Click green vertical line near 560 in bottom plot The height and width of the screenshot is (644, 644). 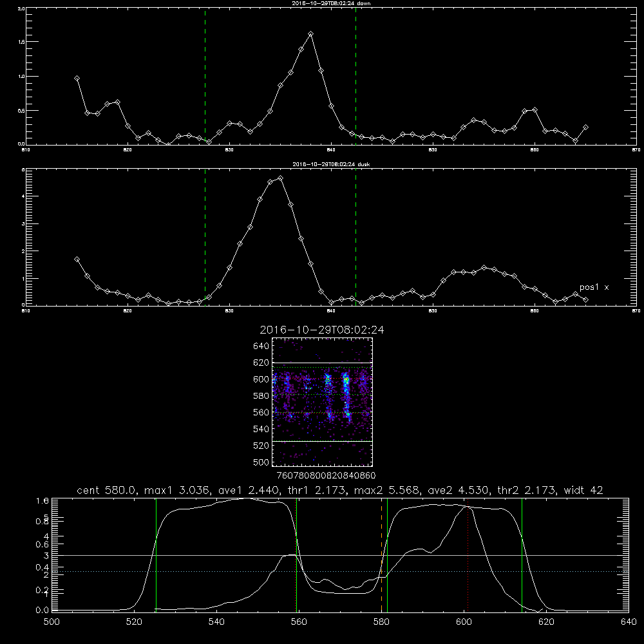pyautogui.click(x=296, y=555)
